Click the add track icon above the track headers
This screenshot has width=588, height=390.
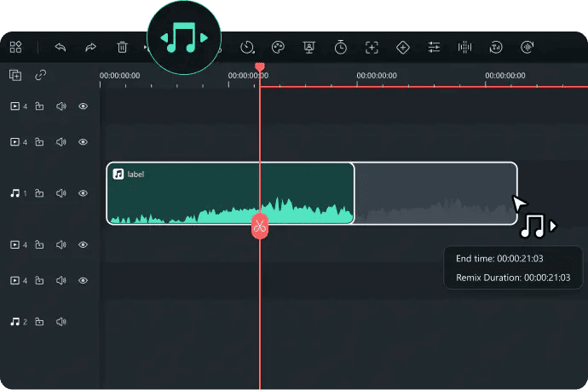pyautogui.click(x=15, y=75)
